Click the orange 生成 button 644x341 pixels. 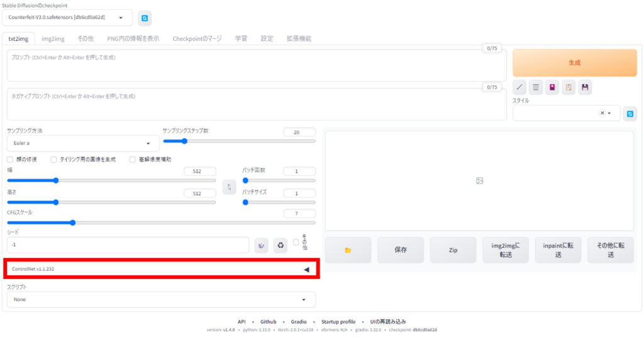point(574,63)
